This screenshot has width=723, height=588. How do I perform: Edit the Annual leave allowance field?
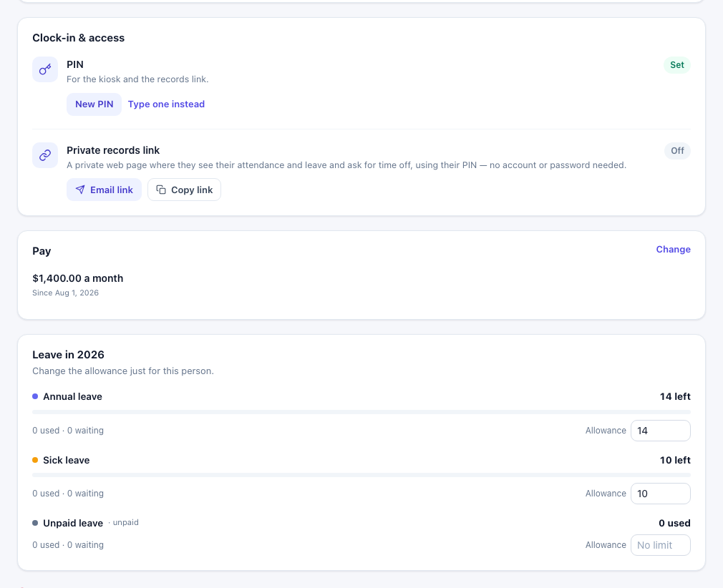coord(660,431)
